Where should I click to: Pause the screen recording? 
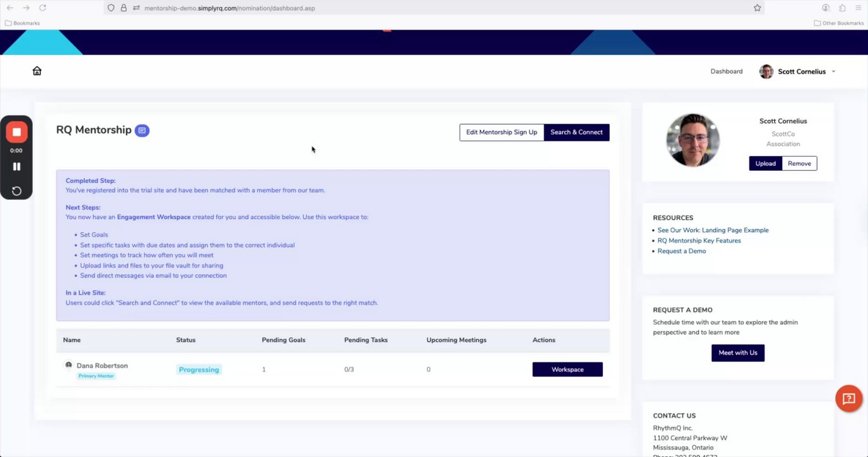[16, 166]
